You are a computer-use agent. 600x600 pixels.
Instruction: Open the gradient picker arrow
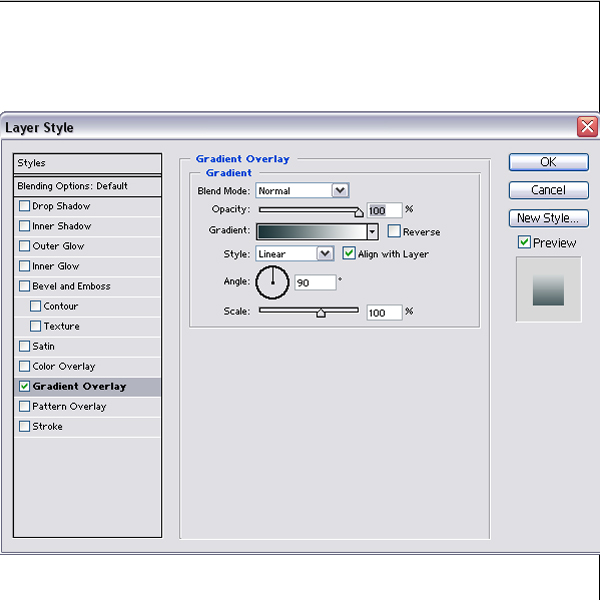372,232
